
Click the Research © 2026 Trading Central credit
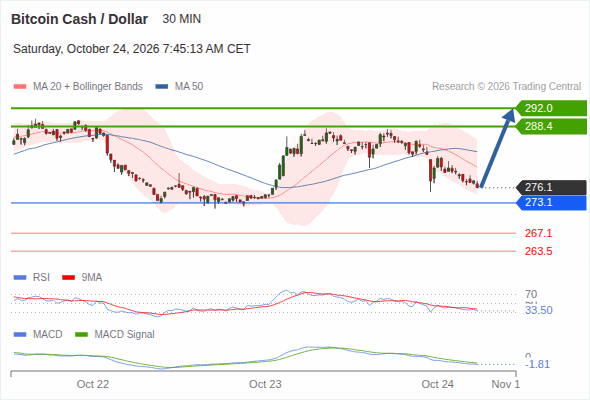(x=506, y=87)
